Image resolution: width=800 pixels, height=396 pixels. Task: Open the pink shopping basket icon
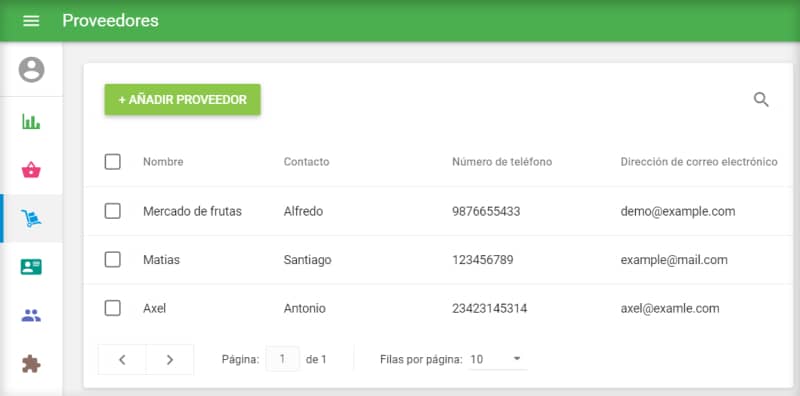(x=31, y=170)
